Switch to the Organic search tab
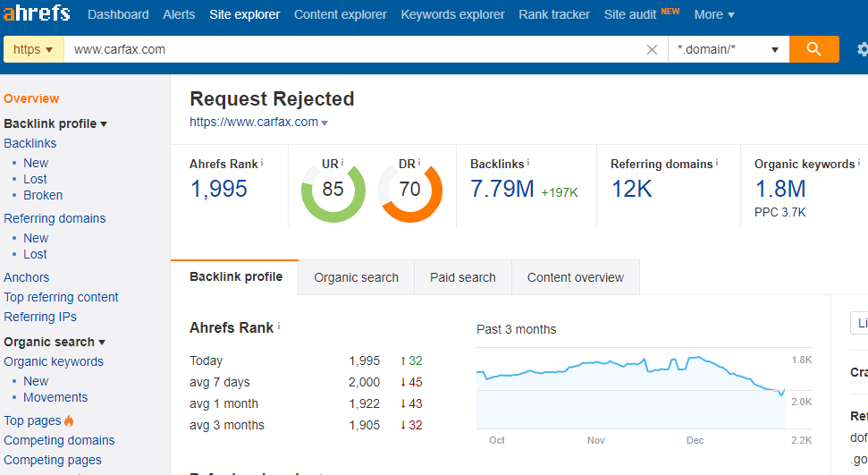The width and height of the screenshot is (868, 475). point(356,277)
